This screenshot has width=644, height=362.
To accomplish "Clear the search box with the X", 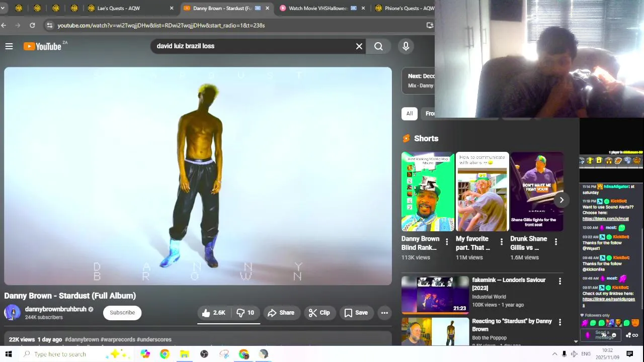I will tap(359, 46).
